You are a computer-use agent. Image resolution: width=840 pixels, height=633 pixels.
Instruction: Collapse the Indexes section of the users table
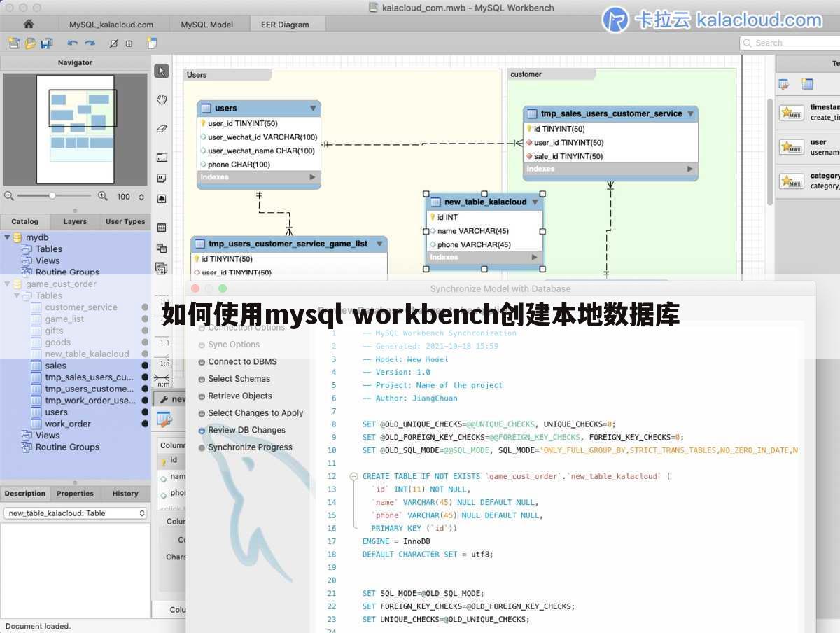pos(312,177)
